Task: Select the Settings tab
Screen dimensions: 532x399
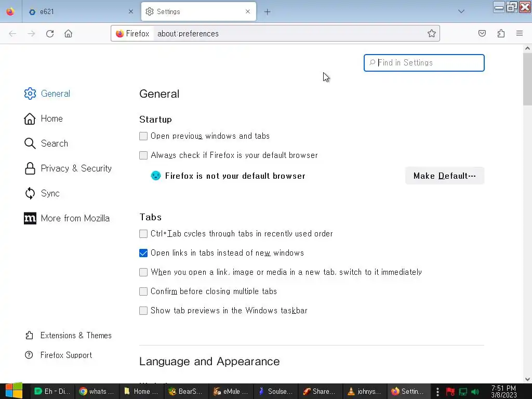Action: [x=198, y=11]
